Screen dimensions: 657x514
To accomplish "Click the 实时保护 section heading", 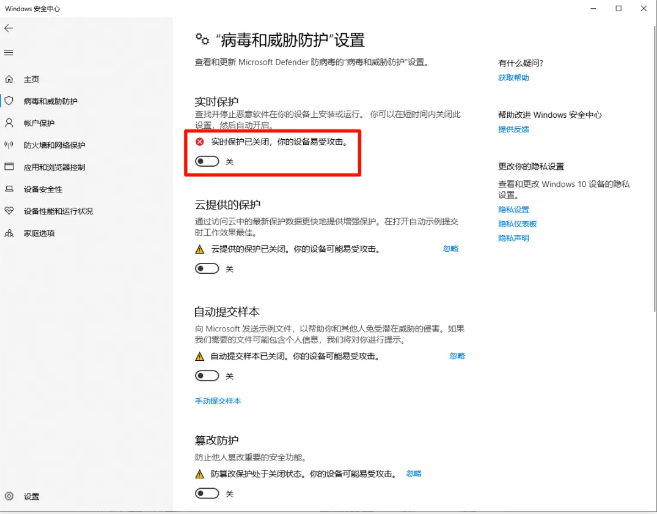I will click(x=217, y=102).
